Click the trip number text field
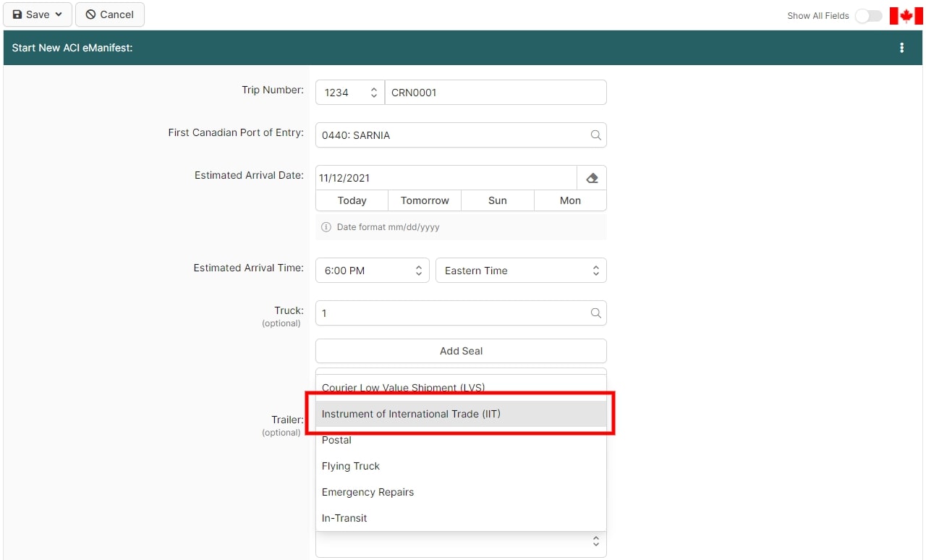The width and height of the screenshot is (926, 560). pos(495,93)
